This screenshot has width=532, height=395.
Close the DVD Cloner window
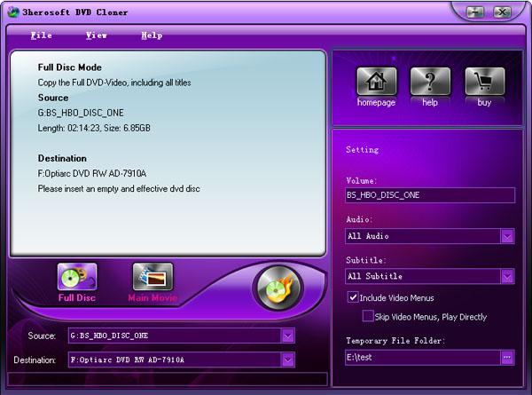click(502, 12)
